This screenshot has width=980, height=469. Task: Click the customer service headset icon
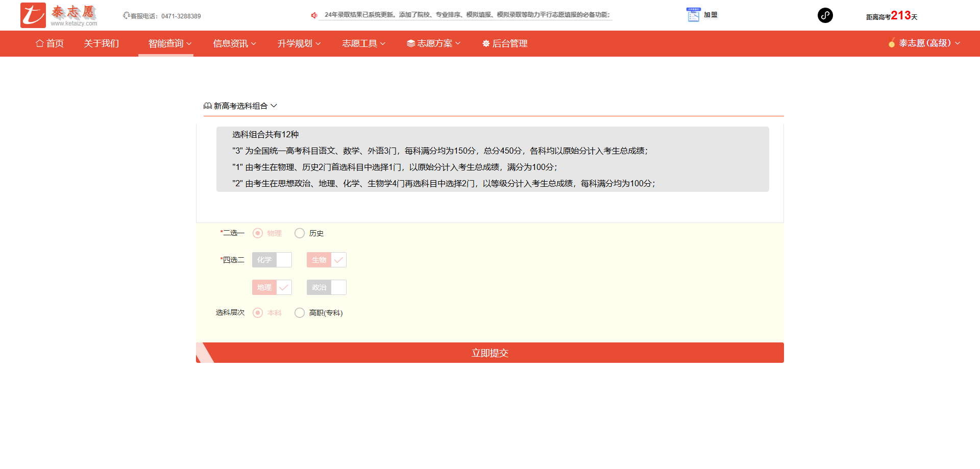pos(126,16)
